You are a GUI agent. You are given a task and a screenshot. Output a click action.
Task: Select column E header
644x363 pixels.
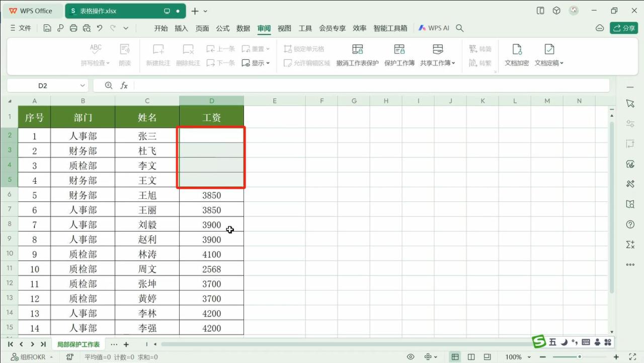click(x=275, y=101)
